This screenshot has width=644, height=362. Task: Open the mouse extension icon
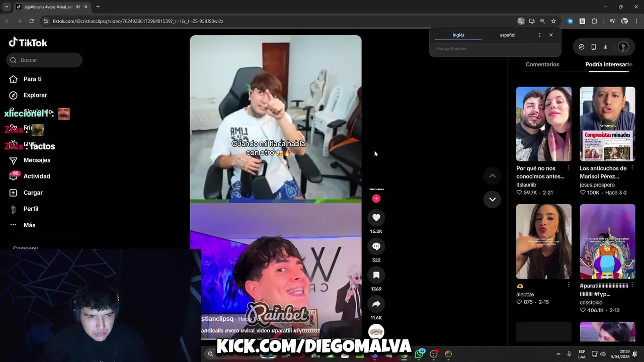coord(582,21)
